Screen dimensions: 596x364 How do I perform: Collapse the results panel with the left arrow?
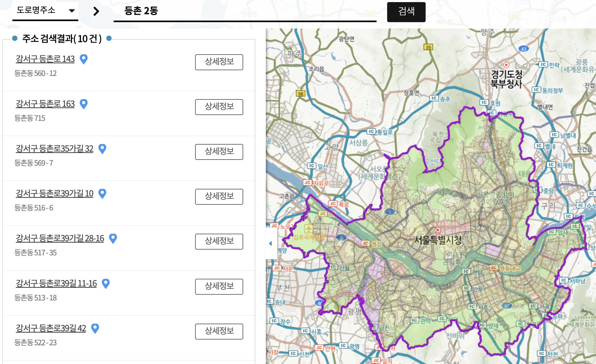coord(271,243)
